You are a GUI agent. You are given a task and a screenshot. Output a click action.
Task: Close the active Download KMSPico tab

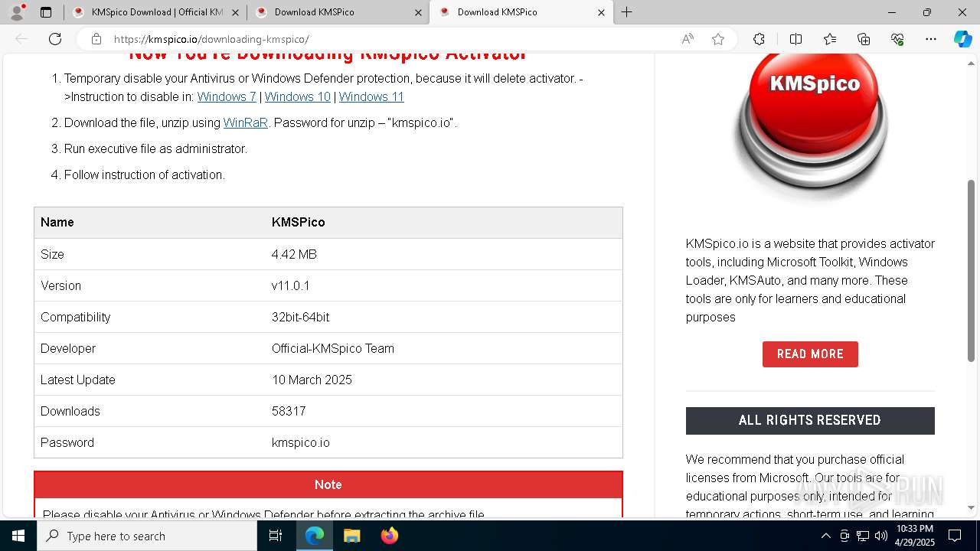point(601,12)
